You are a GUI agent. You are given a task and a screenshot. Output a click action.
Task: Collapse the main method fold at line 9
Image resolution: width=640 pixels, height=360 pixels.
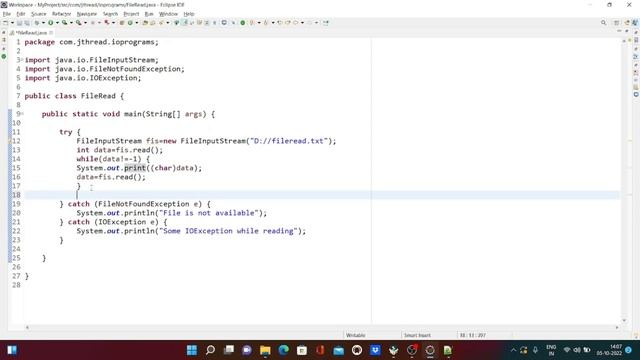(x=22, y=114)
